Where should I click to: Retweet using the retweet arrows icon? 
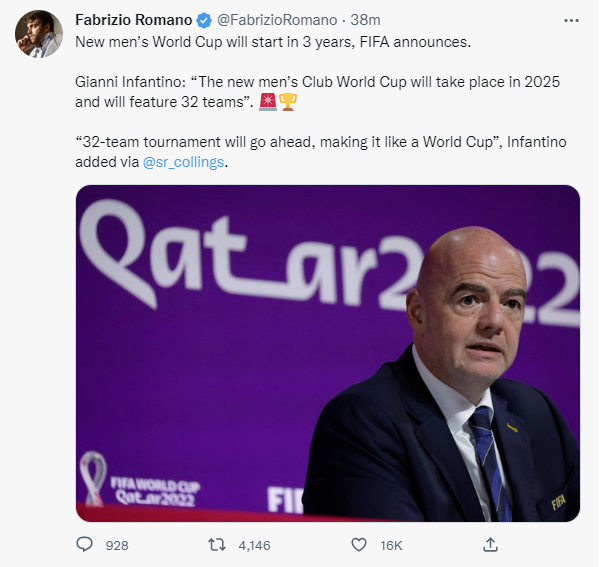click(x=213, y=545)
